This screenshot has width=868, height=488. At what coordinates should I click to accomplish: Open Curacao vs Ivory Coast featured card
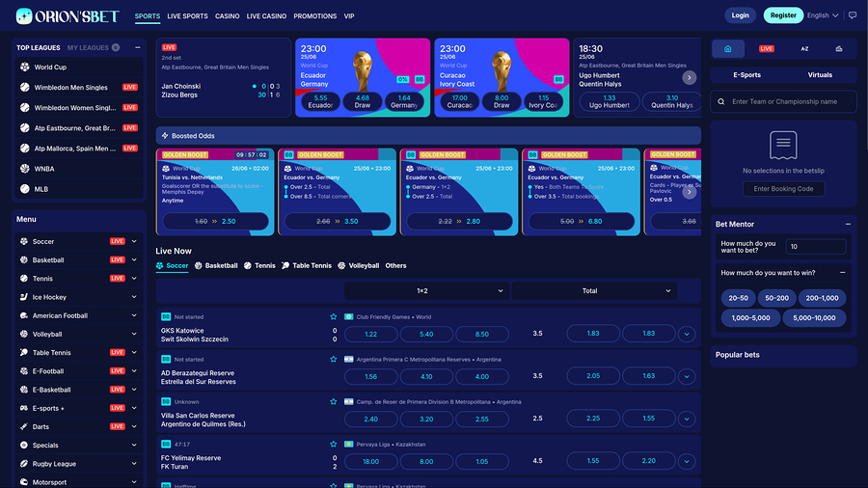502,77
